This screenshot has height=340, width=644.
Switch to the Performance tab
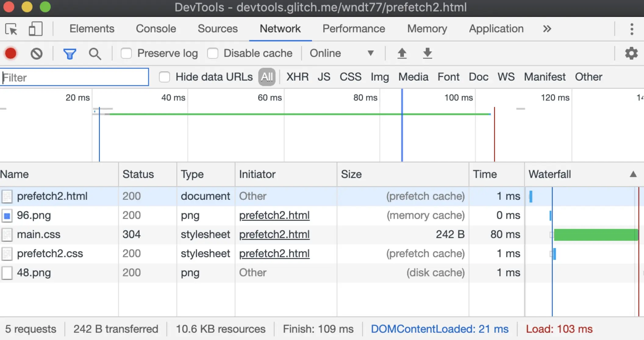(354, 29)
